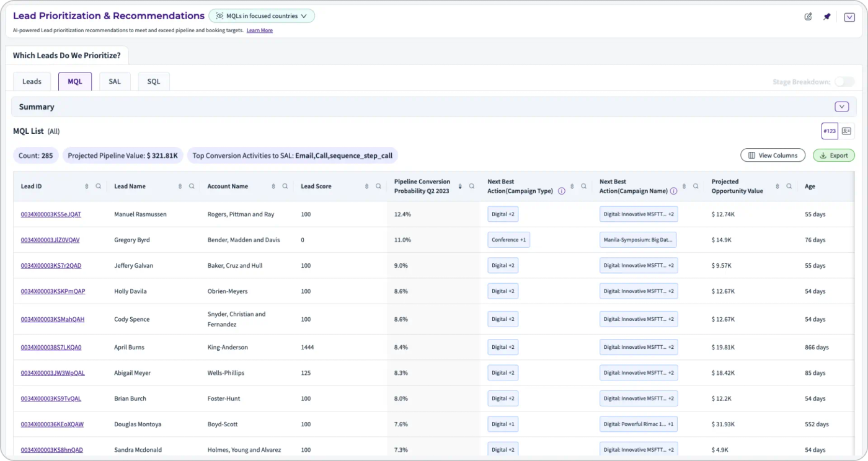Open lead 0034X00003KS5eJQAT
This screenshot has width=868, height=461.
click(51, 214)
